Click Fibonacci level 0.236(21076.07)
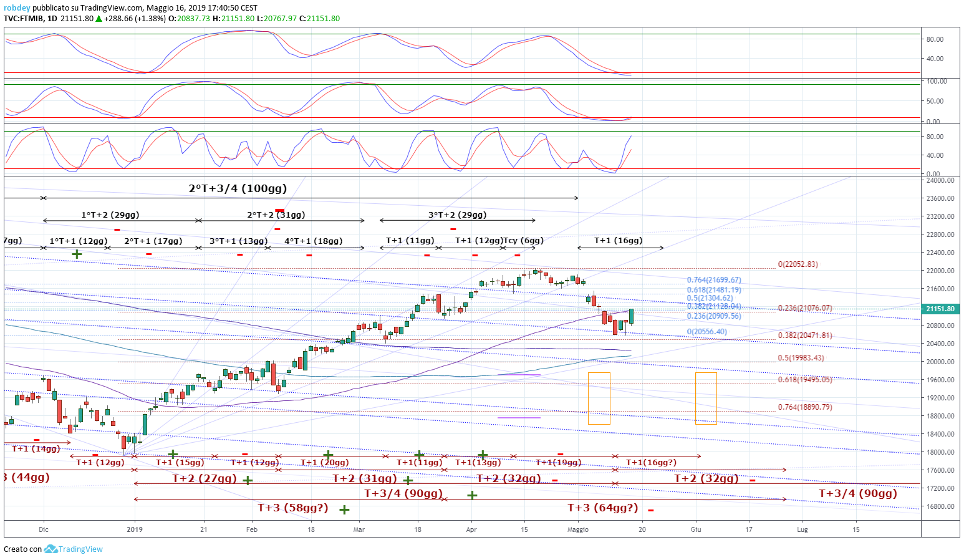This screenshot has height=560, width=964. point(805,308)
